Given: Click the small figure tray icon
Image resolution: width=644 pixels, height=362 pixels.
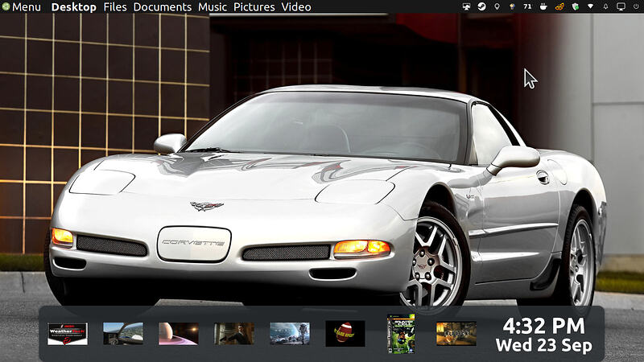Looking at the screenshot, I should (512, 6).
